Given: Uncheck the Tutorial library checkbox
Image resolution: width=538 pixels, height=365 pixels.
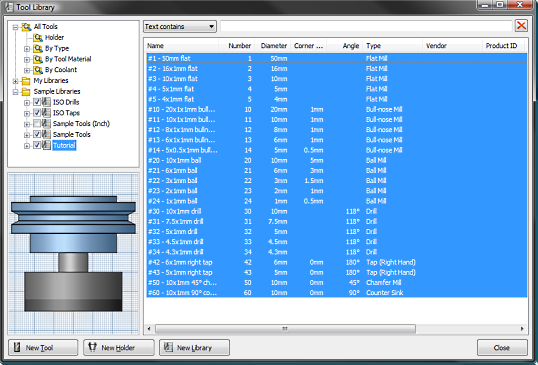Looking at the screenshot, I should click(x=37, y=145).
